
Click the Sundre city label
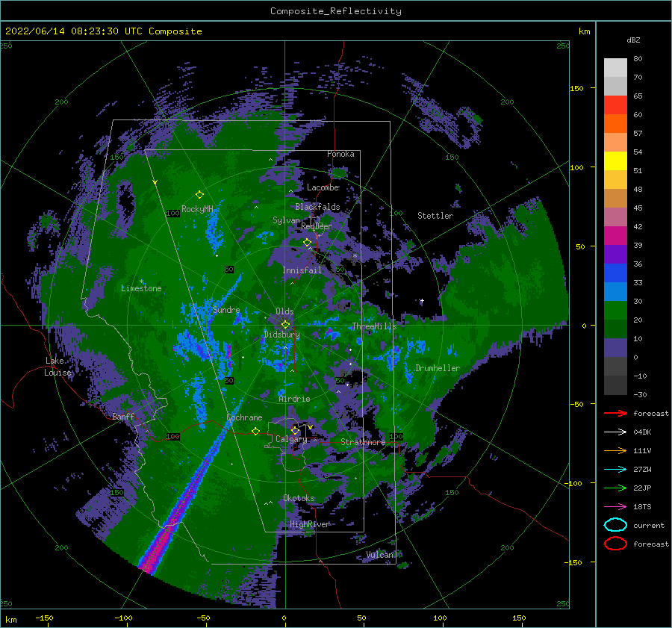click(x=227, y=310)
